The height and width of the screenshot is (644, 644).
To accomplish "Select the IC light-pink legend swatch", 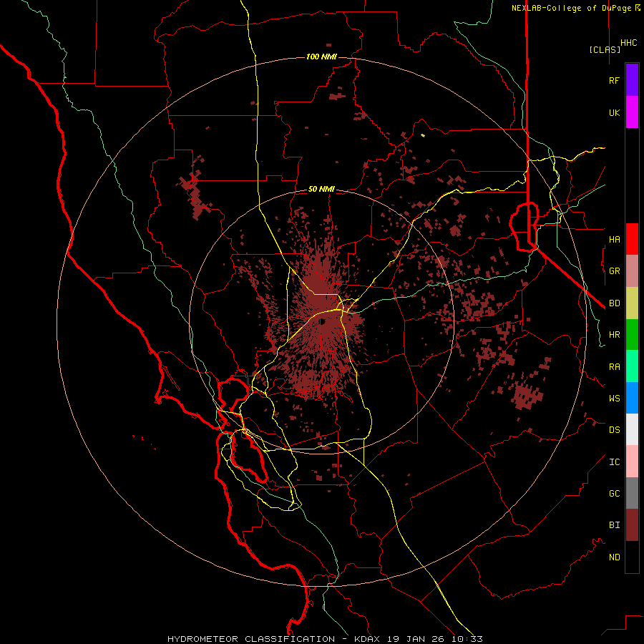I will pos(632,462).
